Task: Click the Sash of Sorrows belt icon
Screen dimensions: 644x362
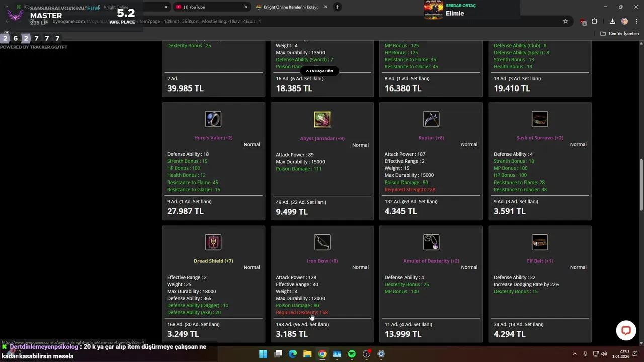Action: click(x=540, y=119)
